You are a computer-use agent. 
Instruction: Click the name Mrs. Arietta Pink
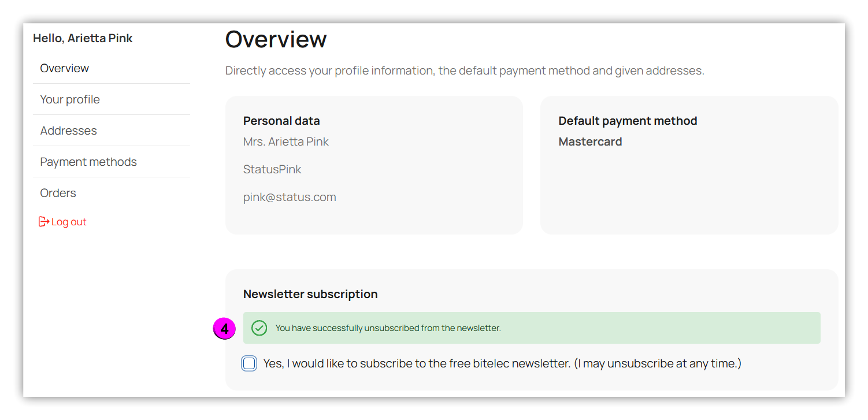pos(286,142)
